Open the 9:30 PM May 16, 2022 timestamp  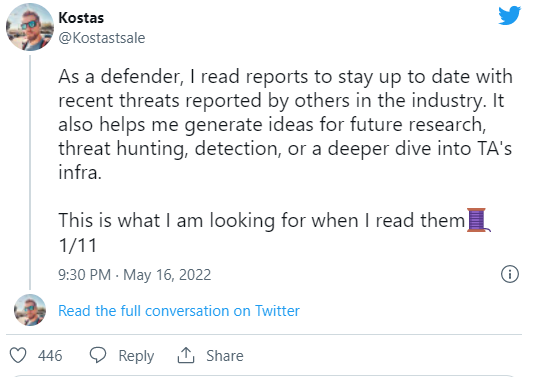click(134, 275)
